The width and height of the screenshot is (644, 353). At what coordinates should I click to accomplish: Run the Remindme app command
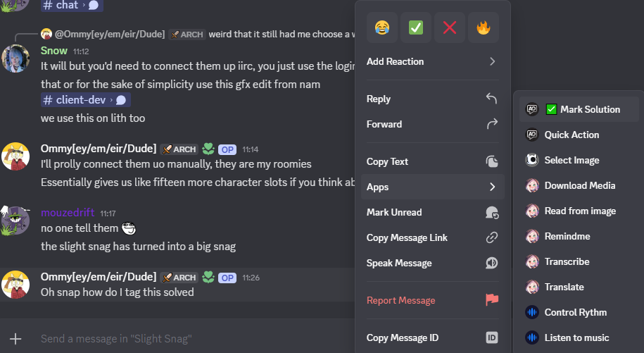(567, 236)
